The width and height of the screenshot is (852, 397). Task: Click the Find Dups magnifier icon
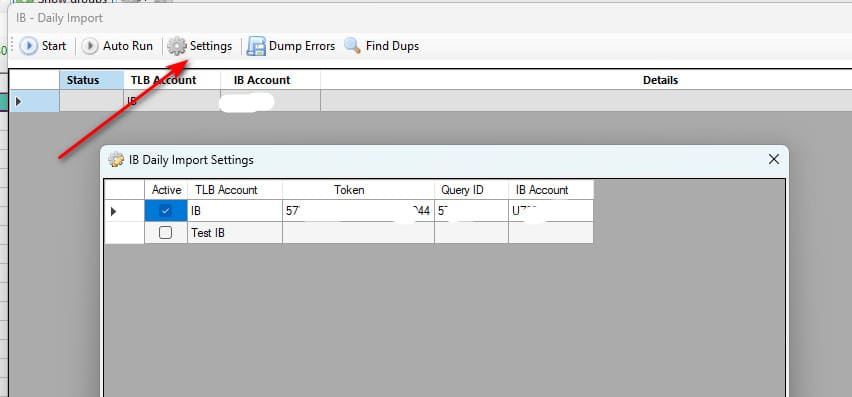click(352, 46)
